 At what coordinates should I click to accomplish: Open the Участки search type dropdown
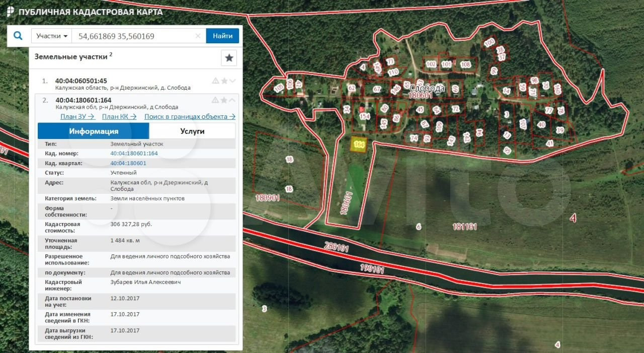click(52, 36)
